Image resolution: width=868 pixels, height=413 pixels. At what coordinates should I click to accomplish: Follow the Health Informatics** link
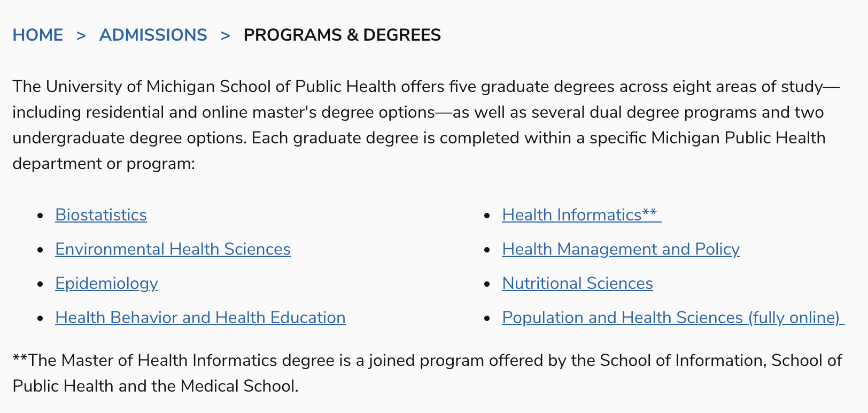[x=582, y=215]
